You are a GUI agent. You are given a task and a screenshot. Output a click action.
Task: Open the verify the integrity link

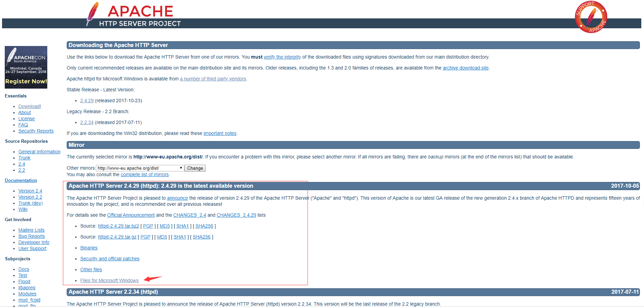click(282, 57)
